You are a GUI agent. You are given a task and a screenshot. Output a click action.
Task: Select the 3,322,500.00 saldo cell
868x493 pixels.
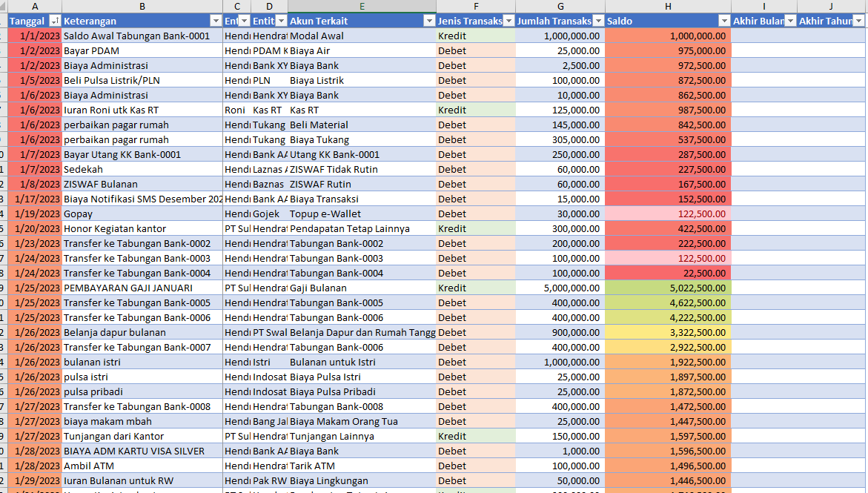[668, 332]
